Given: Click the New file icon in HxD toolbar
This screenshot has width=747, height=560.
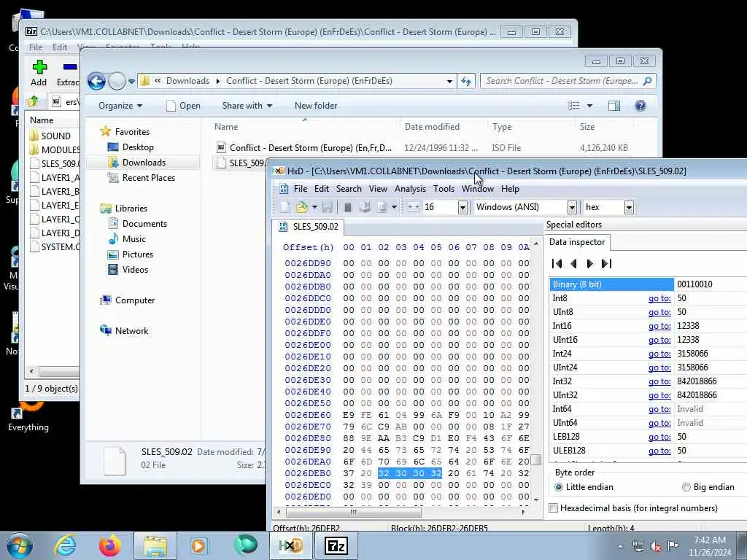Looking at the screenshot, I should (285, 207).
